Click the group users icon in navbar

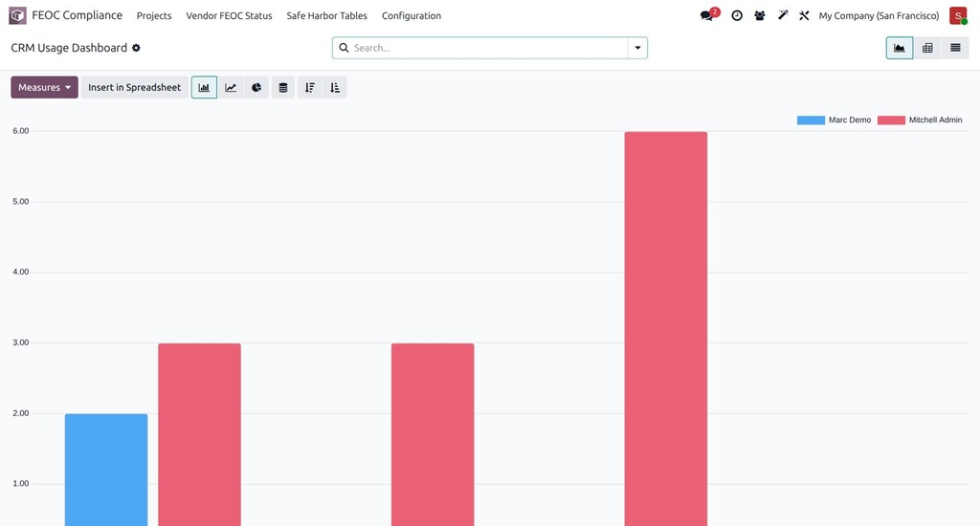click(x=759, y=15)
